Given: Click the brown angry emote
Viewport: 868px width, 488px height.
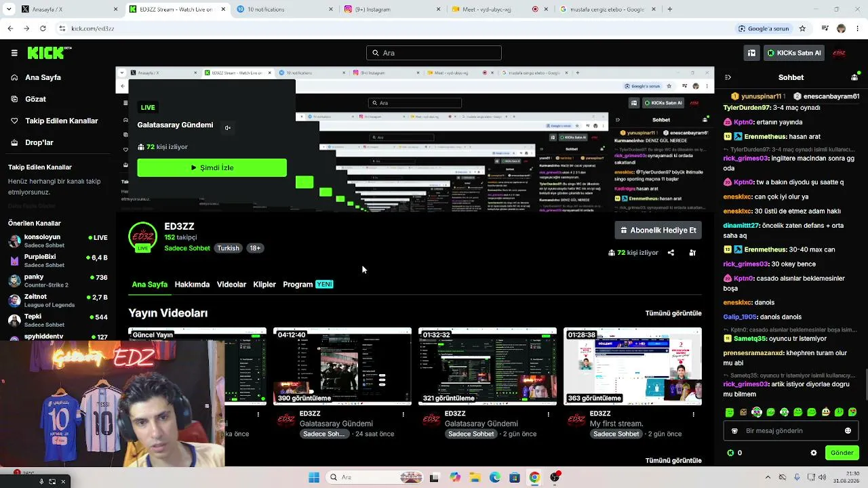Looking at the screenshot, I should click(x=743, y=412).
